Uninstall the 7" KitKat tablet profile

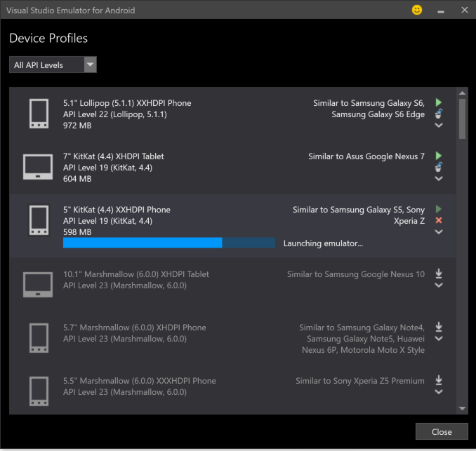click(x=439, y=167)
